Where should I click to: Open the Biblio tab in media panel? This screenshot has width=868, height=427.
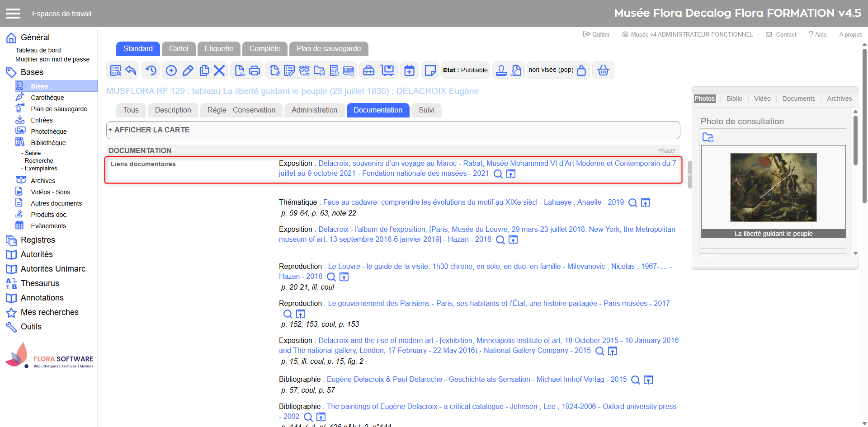click(734, 99)
